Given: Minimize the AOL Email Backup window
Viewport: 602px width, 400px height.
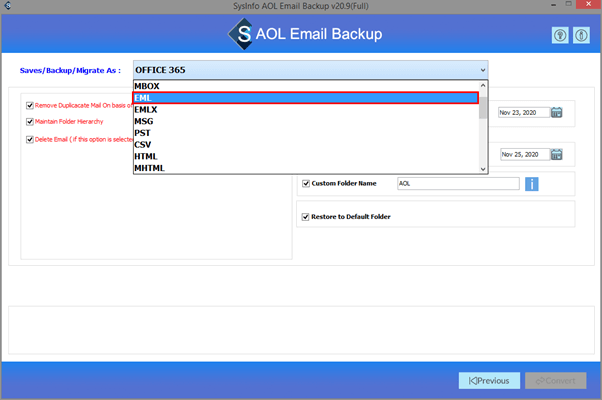Looking at the screenshot, I should 553,5.
